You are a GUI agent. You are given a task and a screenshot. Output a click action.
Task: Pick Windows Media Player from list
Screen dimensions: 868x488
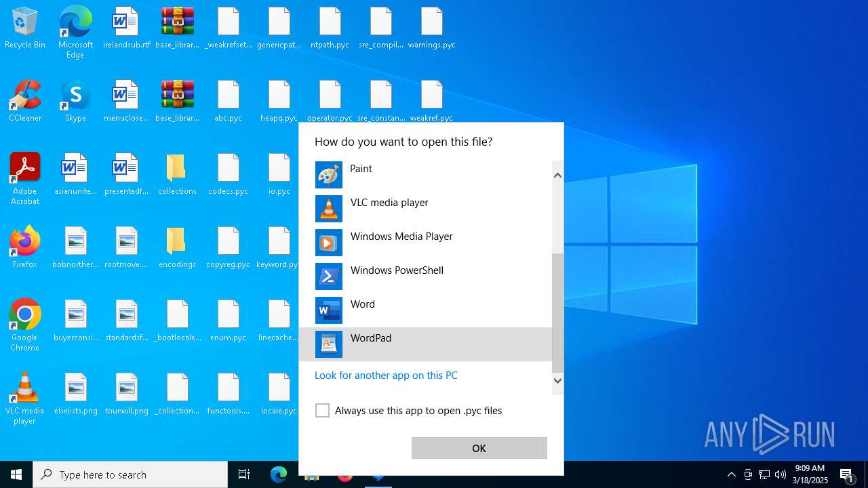pyautogui.click(x=425, y=243)
